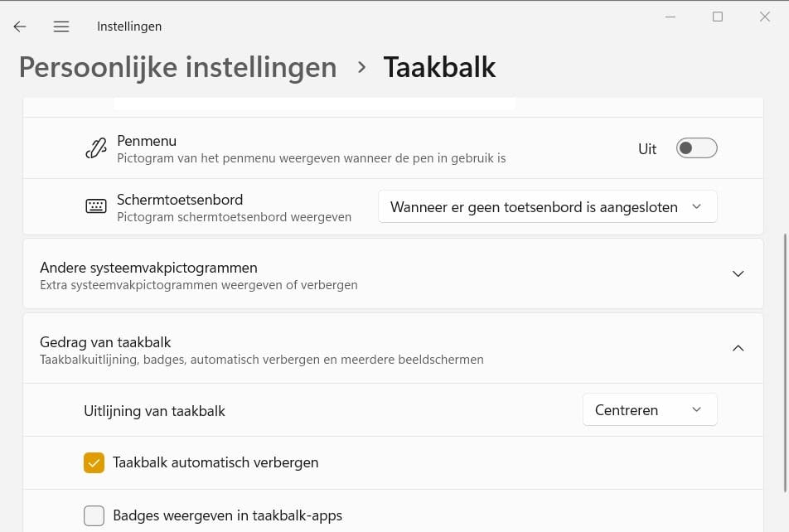Uncheck Taakbalk automatisch verbergen

(x=94, y=462)
